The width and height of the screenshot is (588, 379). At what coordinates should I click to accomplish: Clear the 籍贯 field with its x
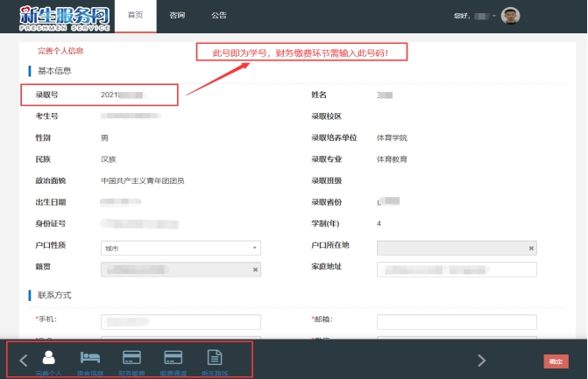(255, 270)
